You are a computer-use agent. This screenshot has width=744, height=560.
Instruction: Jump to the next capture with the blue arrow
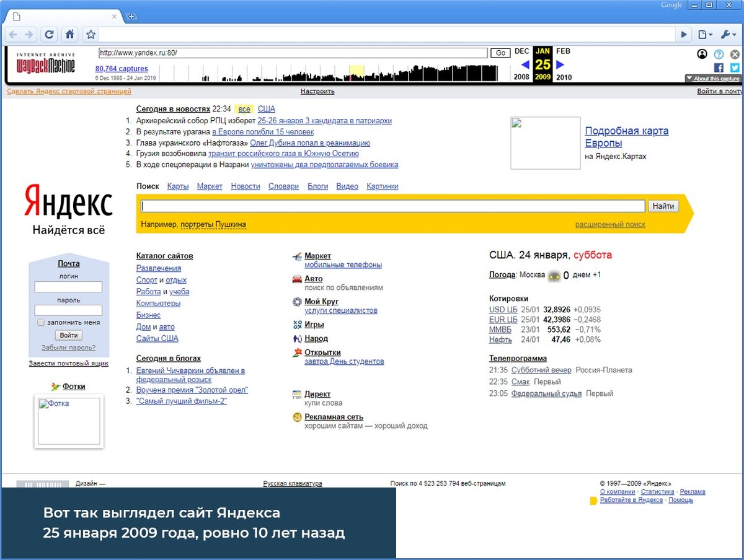(560, 64)
